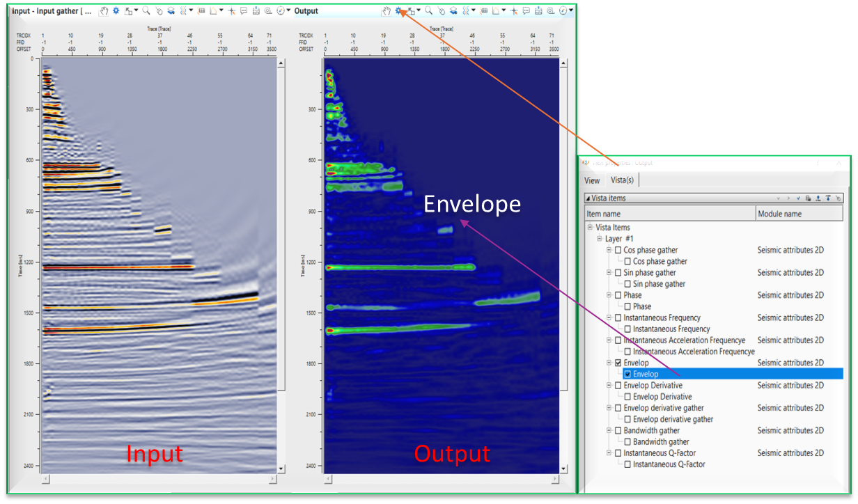Select the zoom magnifier in Input toolbar
Viewport: 858px width, 504px height.
146,11
